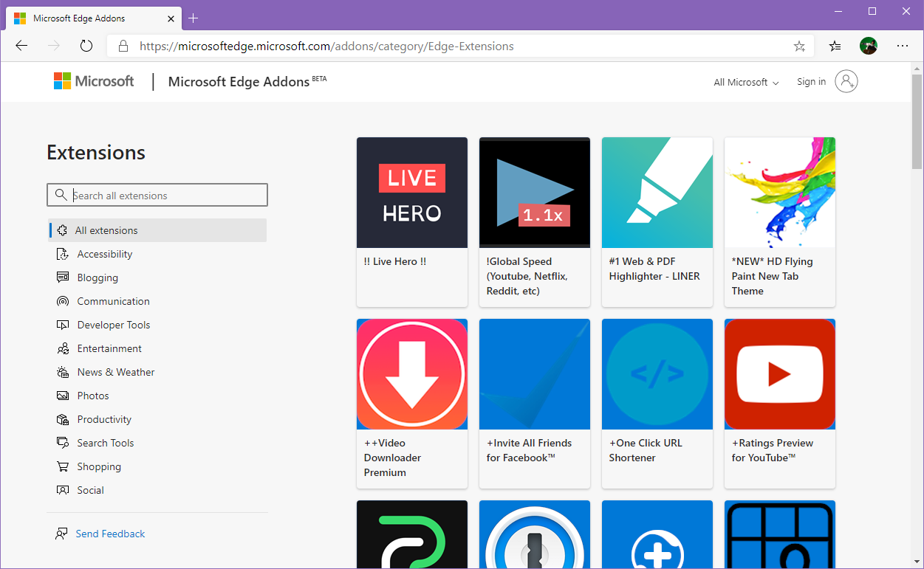
Task: Open the Social category
Action: [91, 490]
